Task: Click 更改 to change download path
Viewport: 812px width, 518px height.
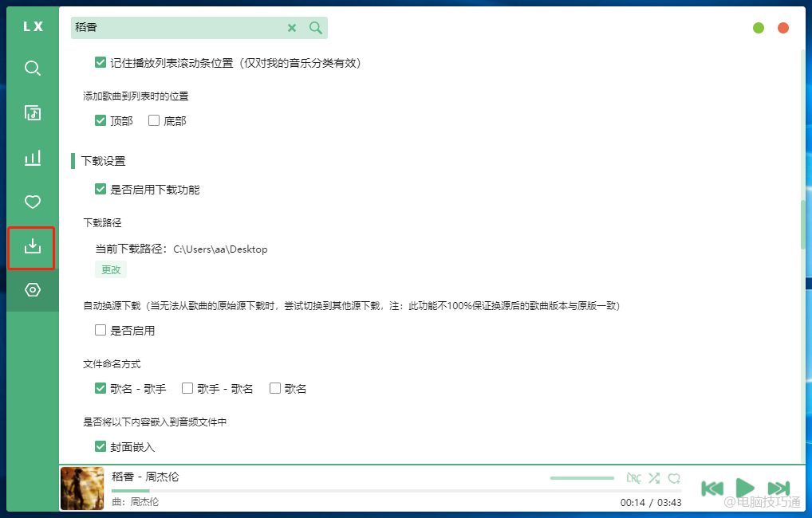Action: 111,269
